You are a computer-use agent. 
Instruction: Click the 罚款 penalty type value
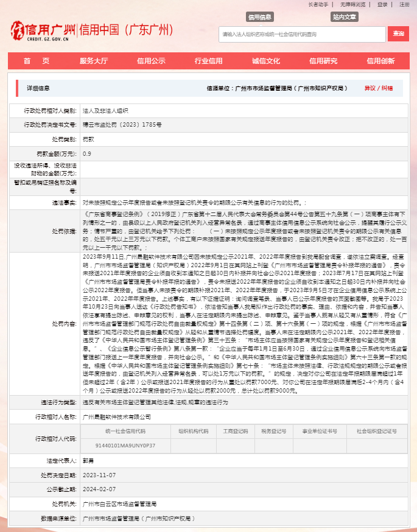(x=88, y=139)
